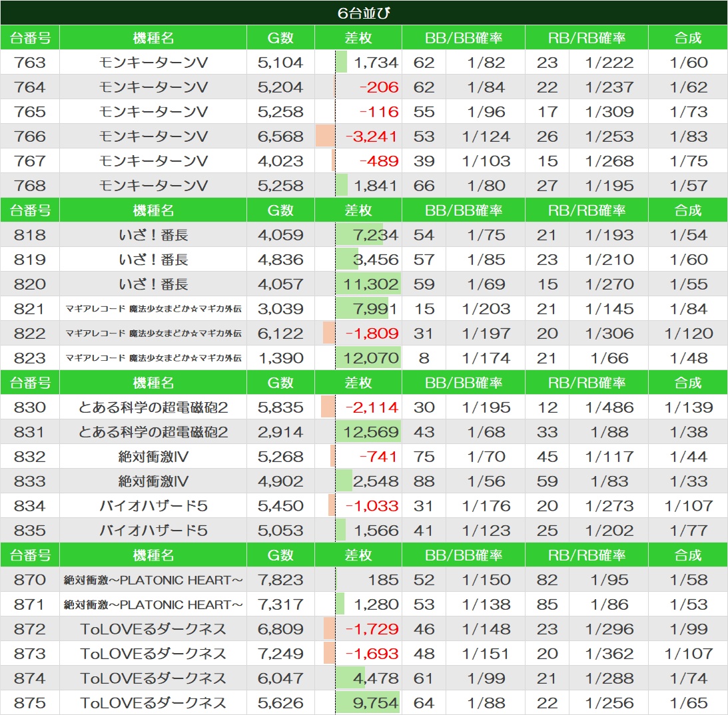Click BB count 66 in row 768
This screenshot has height=715, width=728.
[424, 185]
